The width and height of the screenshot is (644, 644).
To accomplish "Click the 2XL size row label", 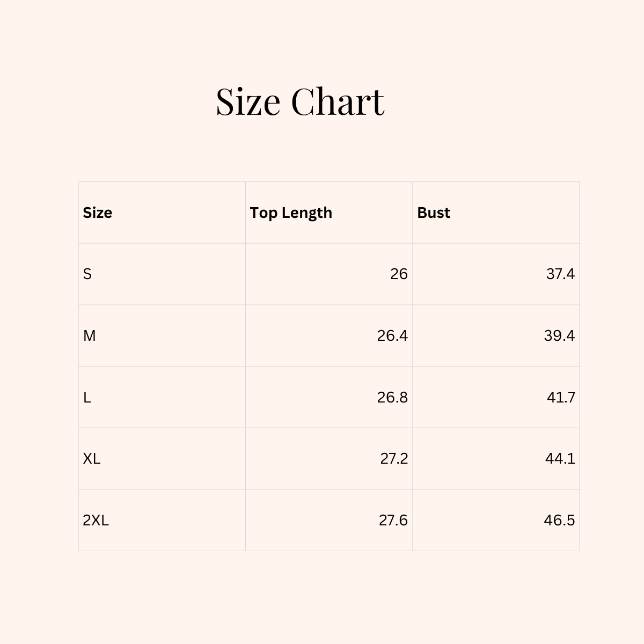I will (x=96, y=520).
